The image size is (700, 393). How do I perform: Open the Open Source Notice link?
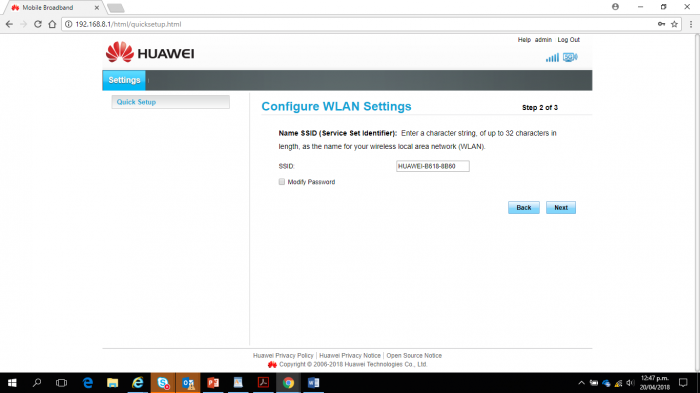click(414, 355)
